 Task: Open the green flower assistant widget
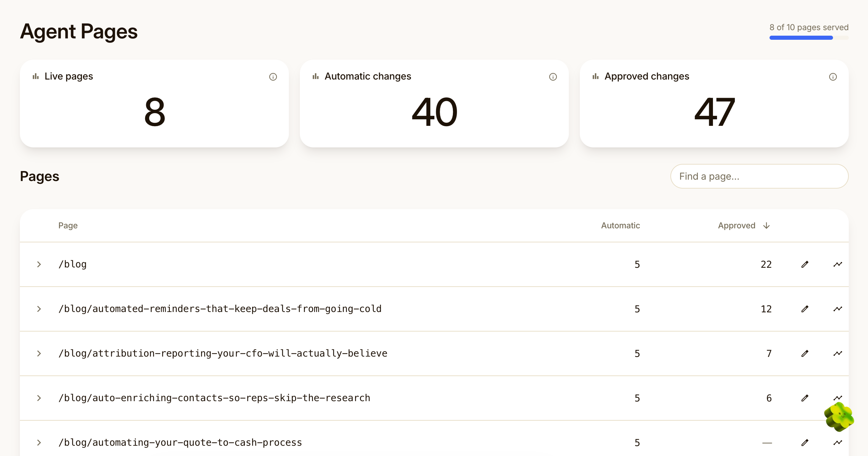point(839,417)
